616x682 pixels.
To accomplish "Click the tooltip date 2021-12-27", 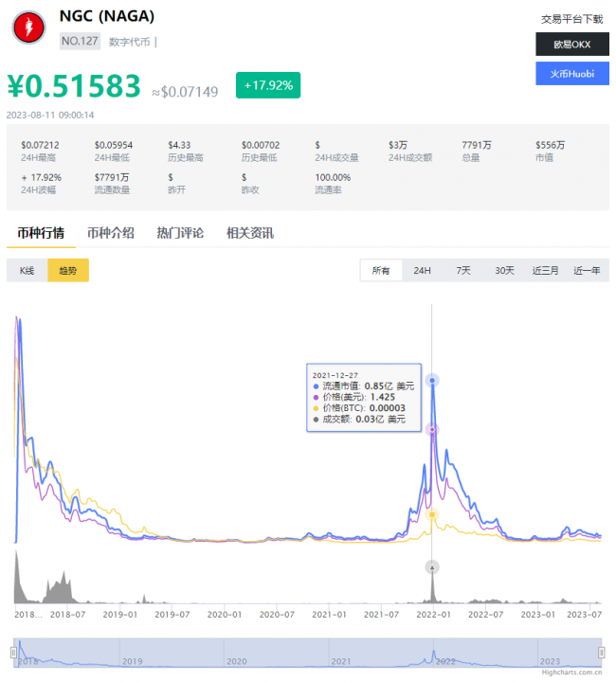I will (x=335, y=375).
